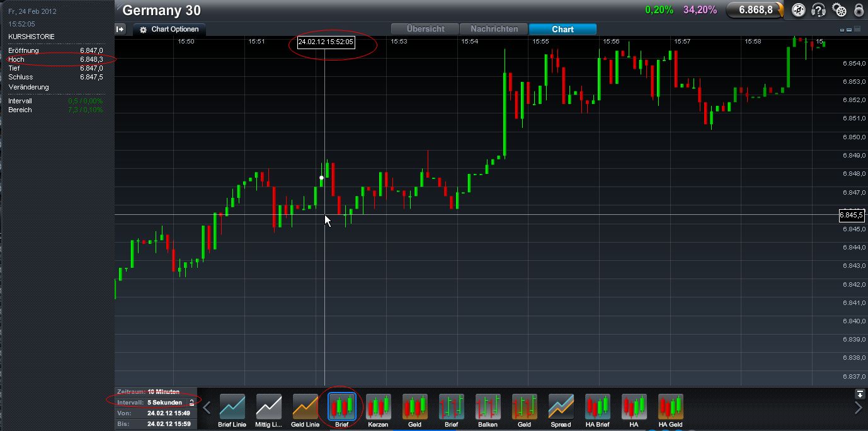Screen dimensions: 868x431
Task: Open the gears settings icon
Action: click(x=839, y=10)
